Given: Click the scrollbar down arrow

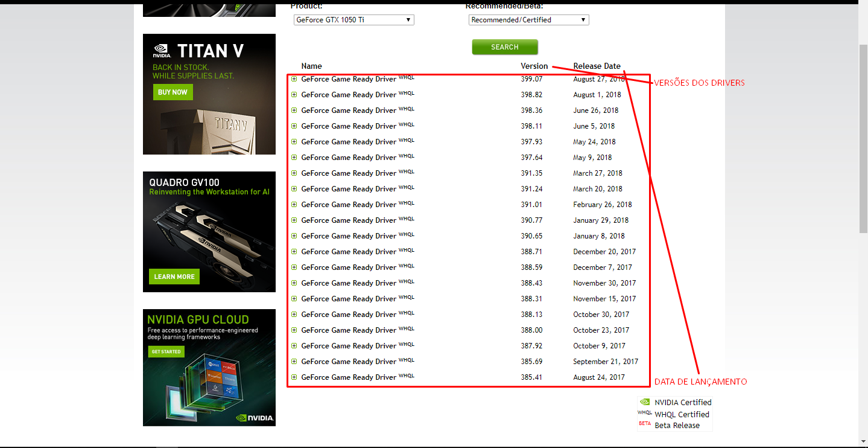Looking at the screenshot, I should 863,441.
